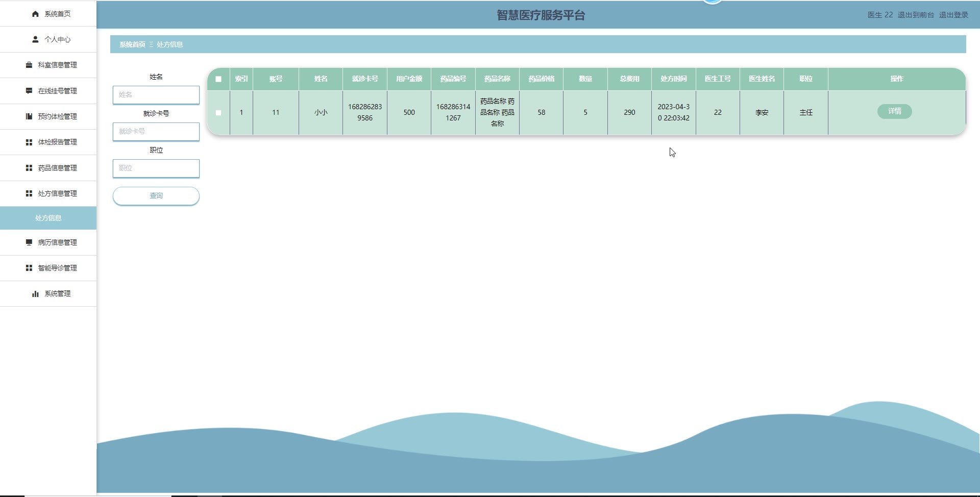The image size is (980, 497).
Task: Focus the 就诊卡号 search field
Action: (x=156, y=132)
